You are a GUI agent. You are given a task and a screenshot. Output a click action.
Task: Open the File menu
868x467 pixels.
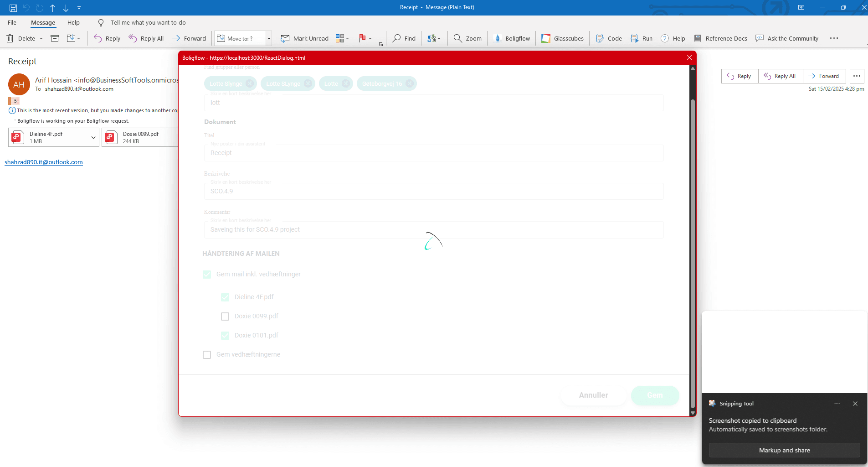12,22
